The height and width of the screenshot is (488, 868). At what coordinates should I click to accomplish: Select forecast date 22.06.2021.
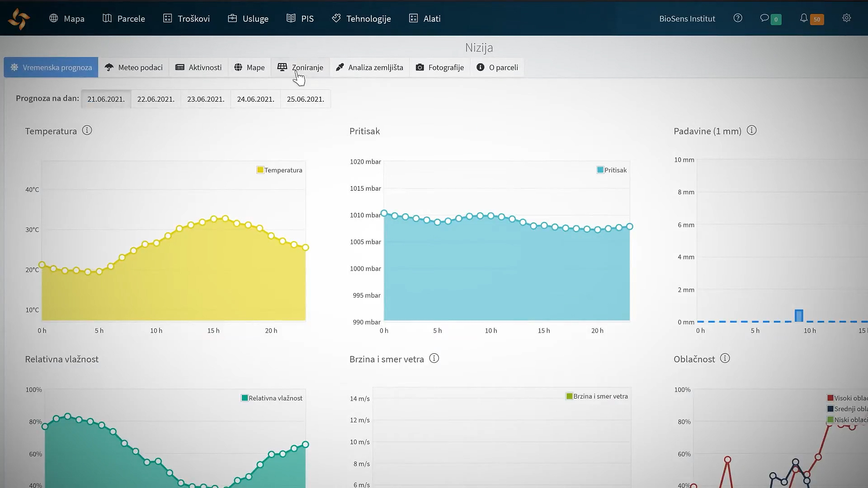156,99
